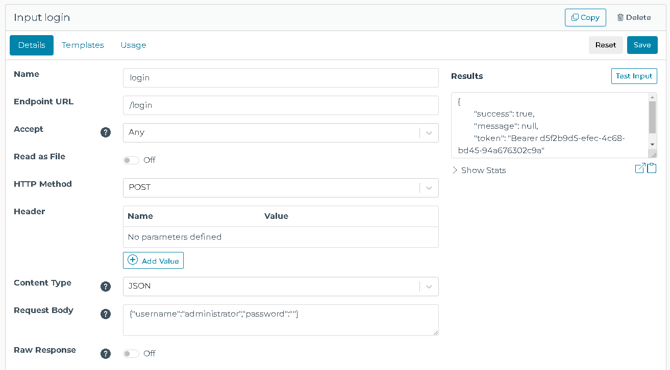Switch to the Usage tab

pos(133,45)
